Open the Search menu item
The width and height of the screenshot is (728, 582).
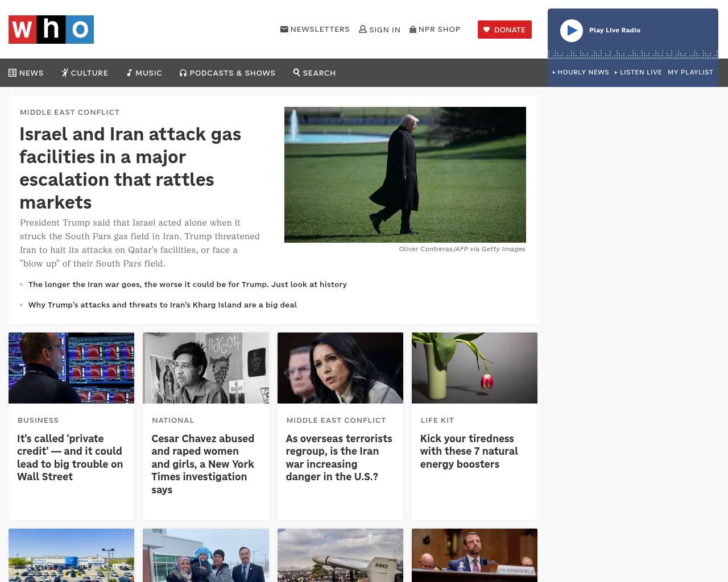click(x=315, y=73)
